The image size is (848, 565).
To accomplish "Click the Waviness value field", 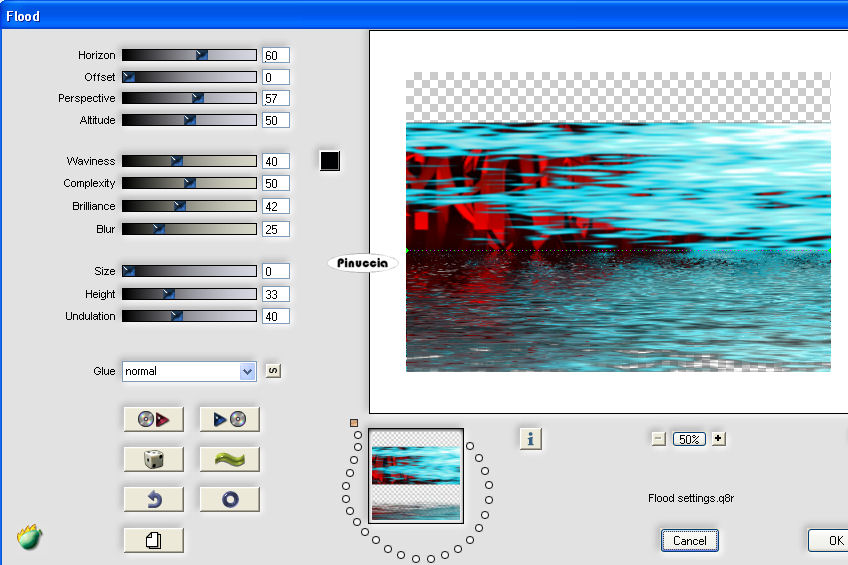I will tap(276, 161).
